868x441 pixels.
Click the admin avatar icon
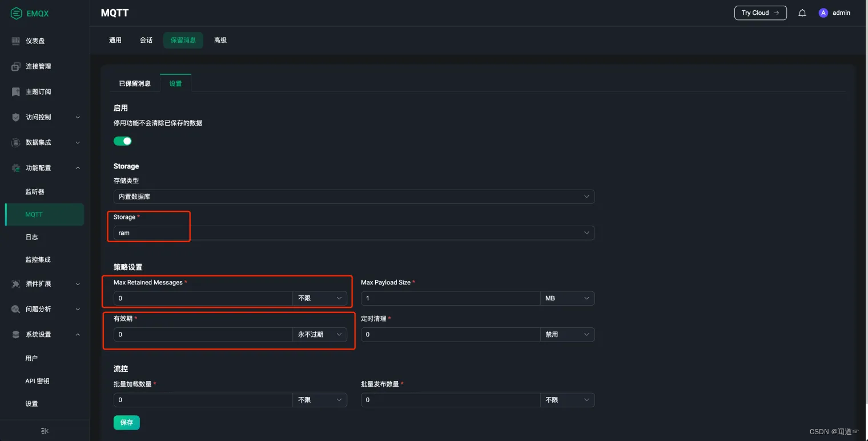point(823,13)
